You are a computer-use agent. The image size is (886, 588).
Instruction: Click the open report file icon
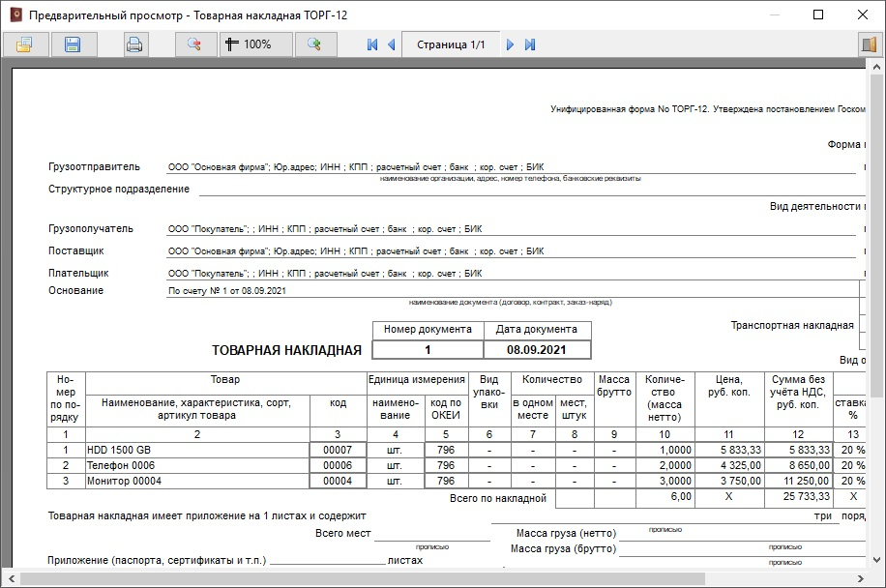24,44
